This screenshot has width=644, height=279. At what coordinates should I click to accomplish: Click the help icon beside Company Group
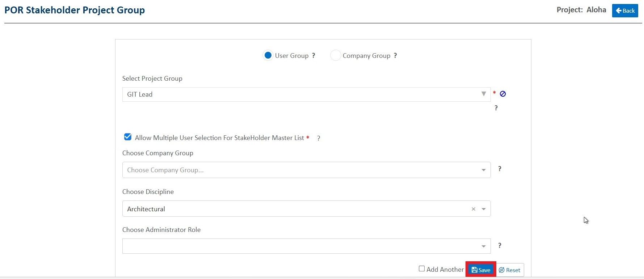tap(395, 56)
